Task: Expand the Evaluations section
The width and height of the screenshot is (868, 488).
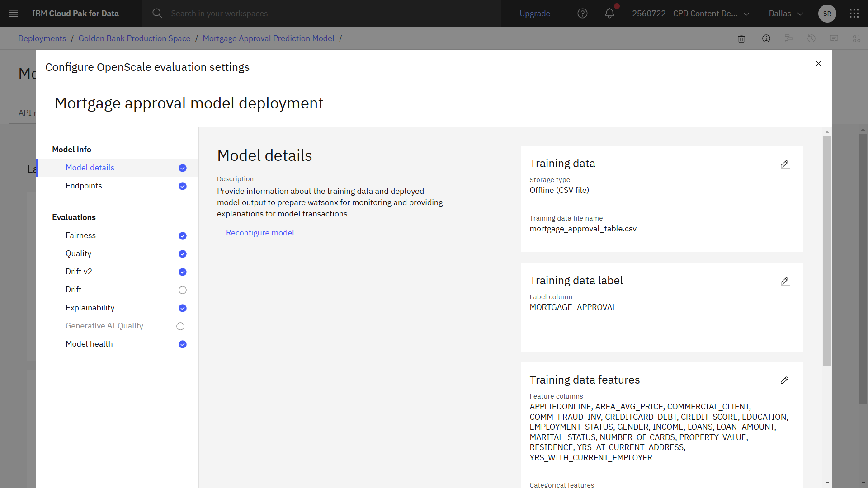Action: (73, 217)
